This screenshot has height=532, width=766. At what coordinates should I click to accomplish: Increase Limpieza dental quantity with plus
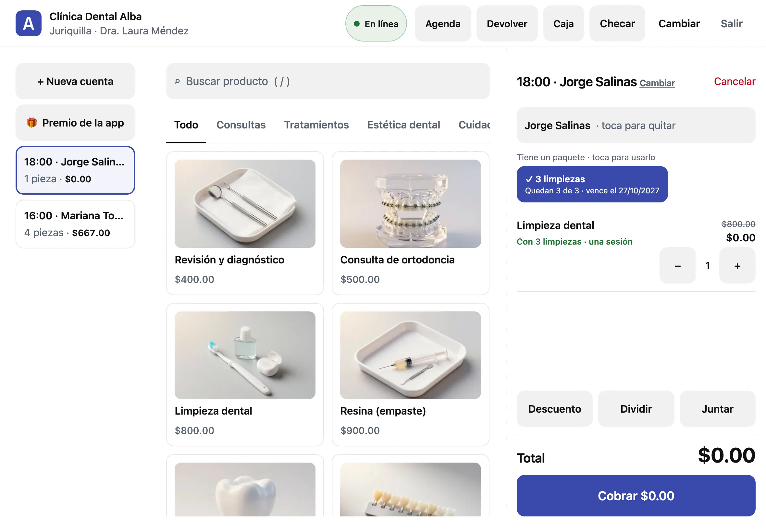coord(737,266)
